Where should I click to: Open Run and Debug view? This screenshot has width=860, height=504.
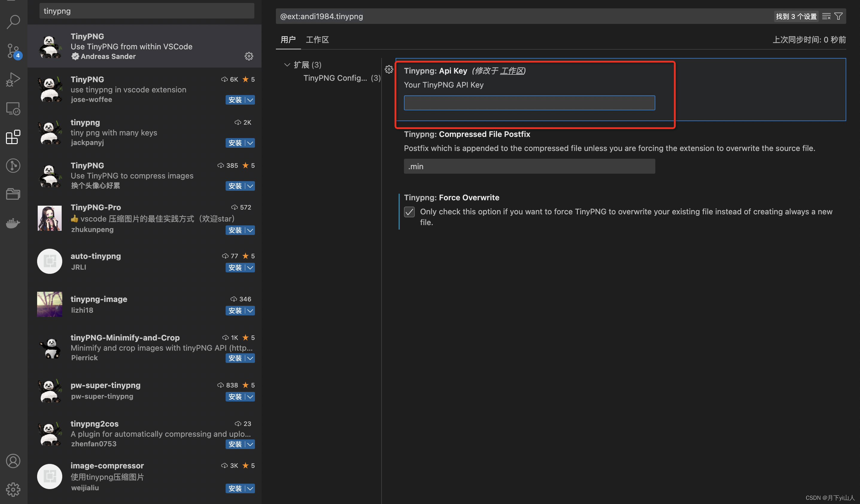(x=13, y=80)
